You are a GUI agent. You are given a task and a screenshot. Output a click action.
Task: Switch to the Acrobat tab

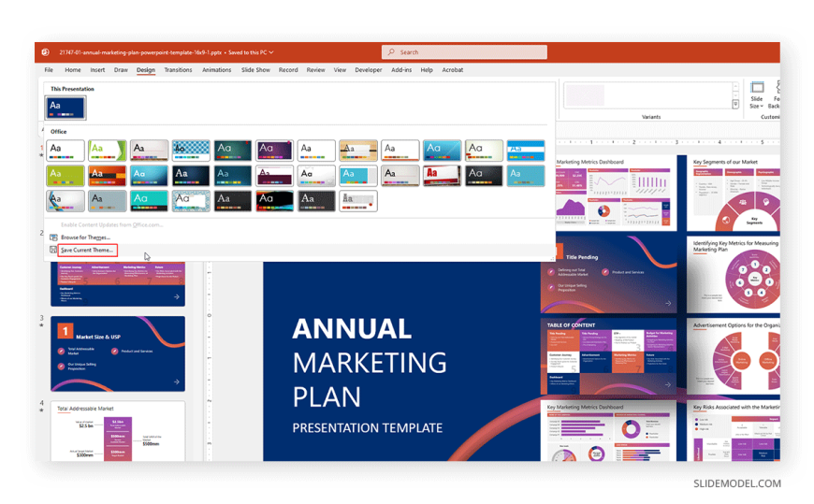(x=453, y=69)
